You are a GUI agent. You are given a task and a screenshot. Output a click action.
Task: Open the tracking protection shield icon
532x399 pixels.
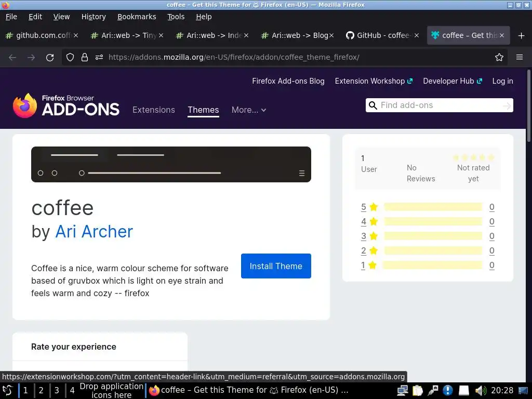70,57
